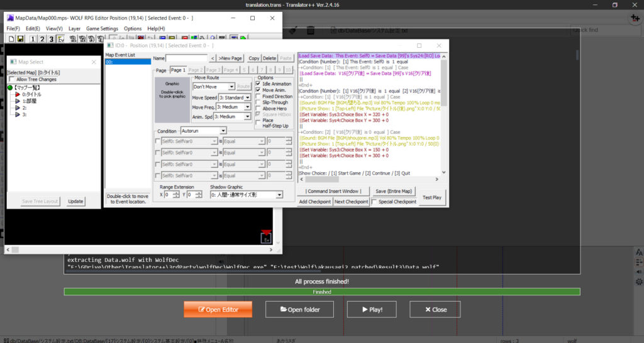Screen dimensions: 644x343
Task: Click the event Name input field
Action: coord(187,58)
